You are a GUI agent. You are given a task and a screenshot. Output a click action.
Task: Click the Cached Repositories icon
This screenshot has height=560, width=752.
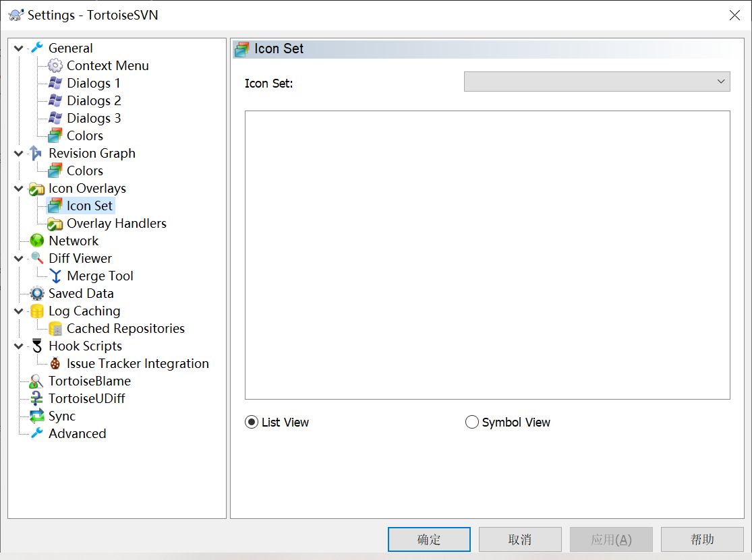pos(55,329)
